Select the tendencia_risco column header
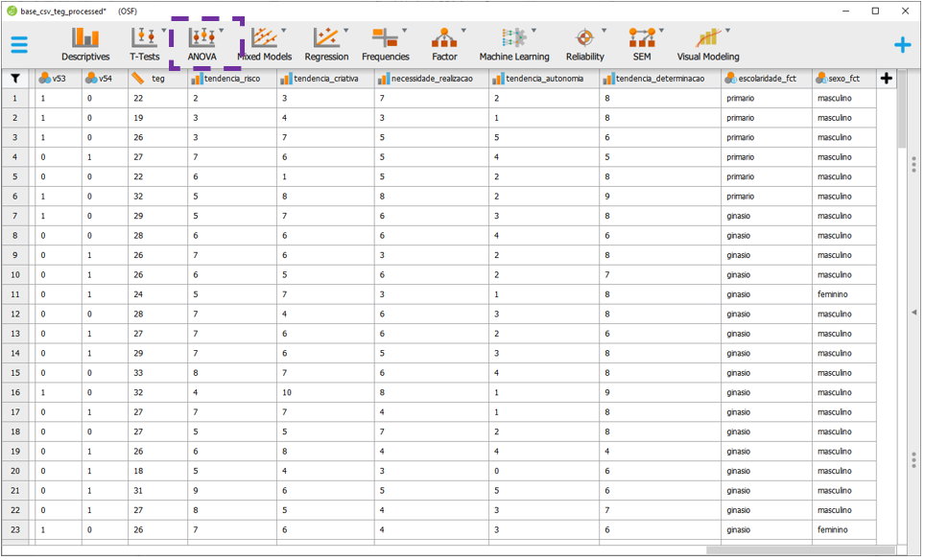This screenshot has height=560, width=925. pyautogui.click(x=231, y=79)
